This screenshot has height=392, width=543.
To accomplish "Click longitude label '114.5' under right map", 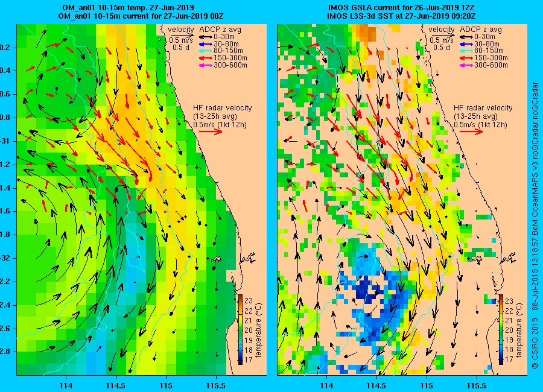I will 376,385.
